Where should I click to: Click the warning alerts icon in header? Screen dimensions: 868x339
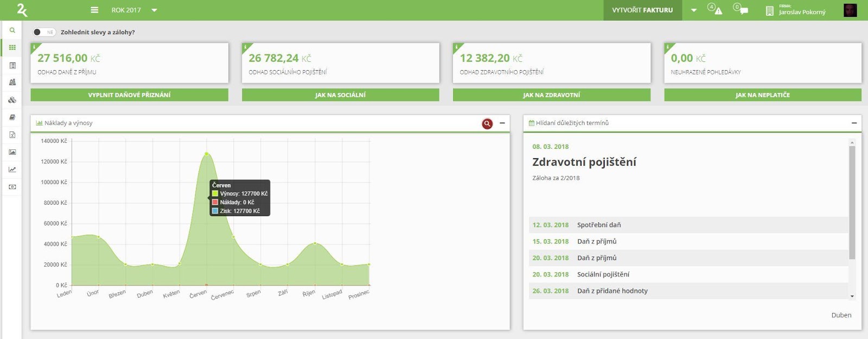point(715,9)
